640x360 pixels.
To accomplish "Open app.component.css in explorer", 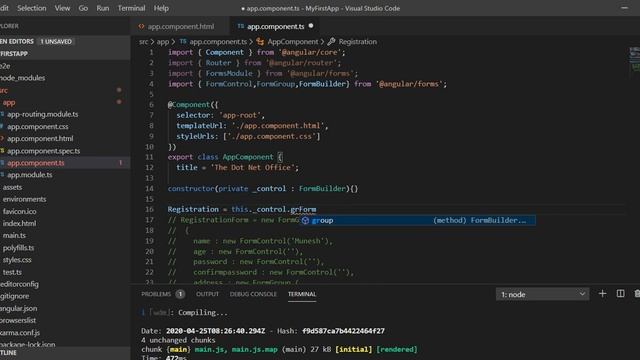I will (x=38, y=127).
